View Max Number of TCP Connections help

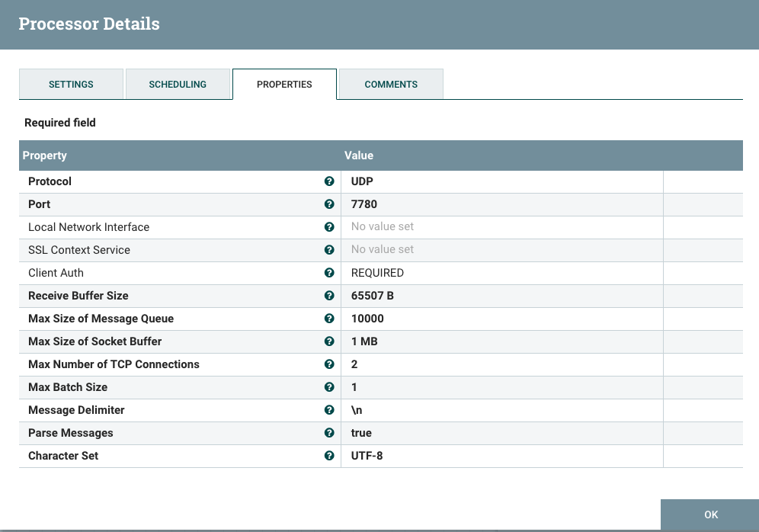[329, 364]
